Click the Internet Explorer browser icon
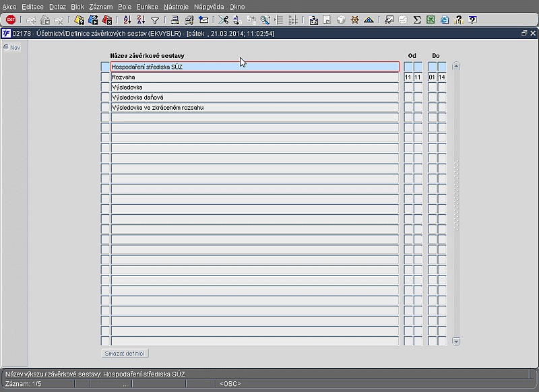The height and width of the screenshot is (392, 539). (445, 20)
